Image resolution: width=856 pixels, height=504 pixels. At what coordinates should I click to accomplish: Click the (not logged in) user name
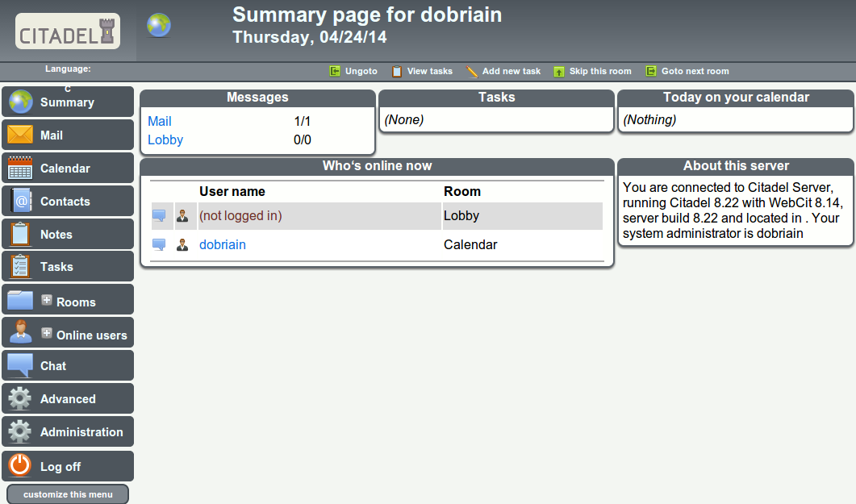(x=240, y=215)
